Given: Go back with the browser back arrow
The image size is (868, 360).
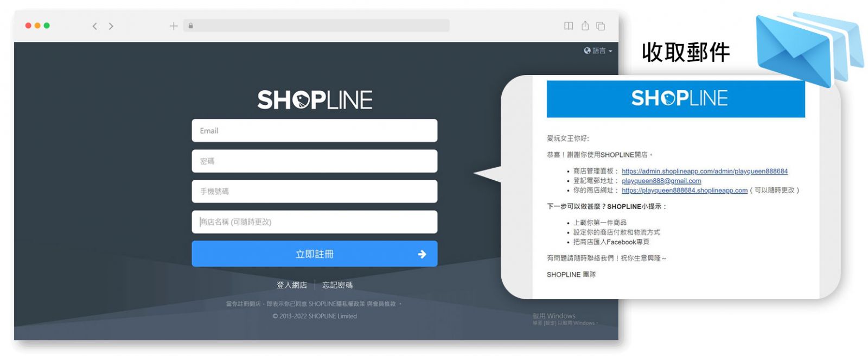Looking at the screenshot, I should click(x=94, y=26).
